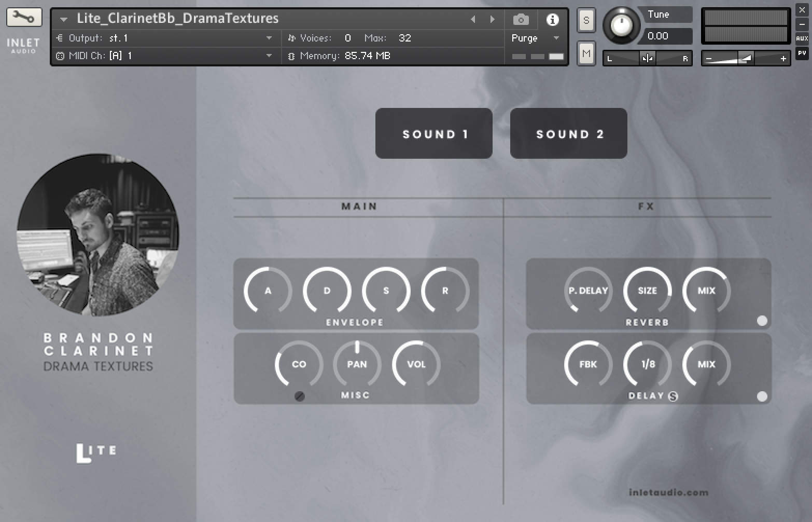Toggle the Reverb on/off switch
The image size is (812, 522).
pos(762,321)
